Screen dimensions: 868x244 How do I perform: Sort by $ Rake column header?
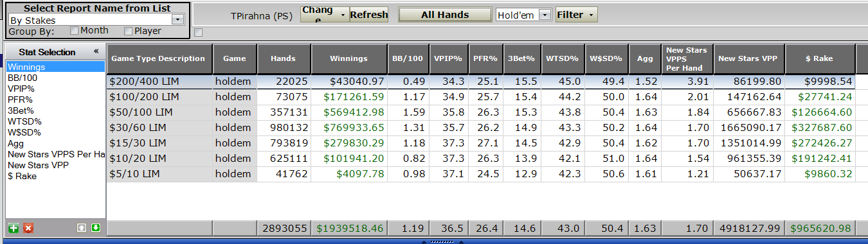coord(820,58)
